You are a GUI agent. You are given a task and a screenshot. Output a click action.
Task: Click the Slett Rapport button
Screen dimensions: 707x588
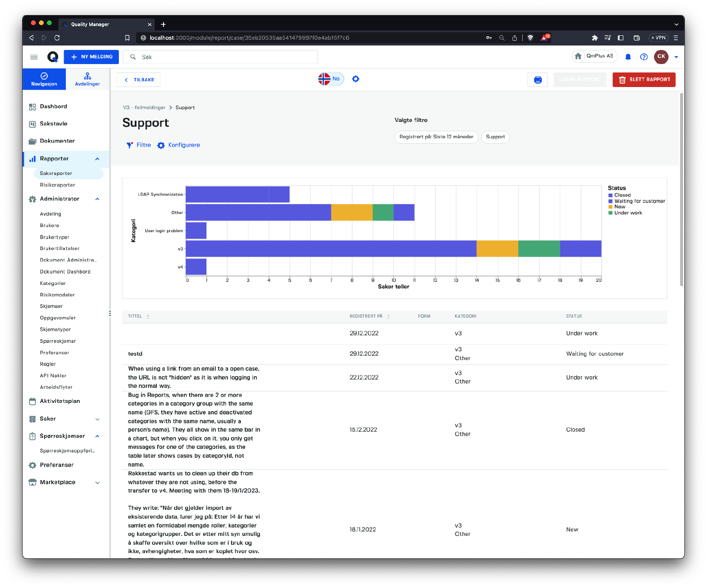click(x=644, y=80)
